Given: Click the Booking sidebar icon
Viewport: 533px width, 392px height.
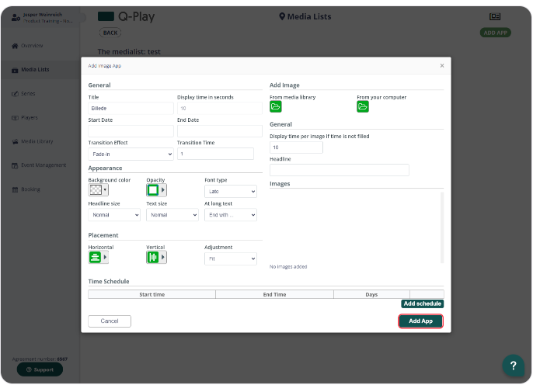Looking at the screenshot, I should 15,189.
